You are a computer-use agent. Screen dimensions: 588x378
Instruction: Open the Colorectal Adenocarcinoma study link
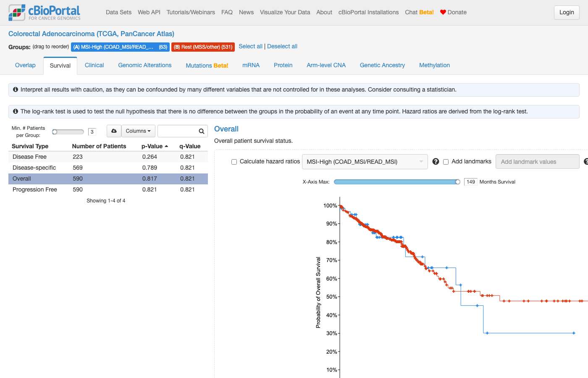pyautogui.click(x=91, y=34)
